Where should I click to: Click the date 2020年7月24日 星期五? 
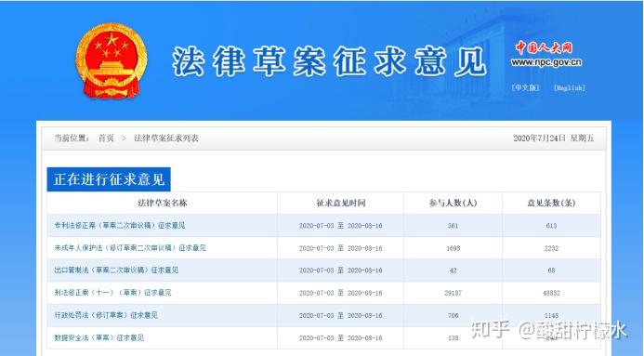554,138
